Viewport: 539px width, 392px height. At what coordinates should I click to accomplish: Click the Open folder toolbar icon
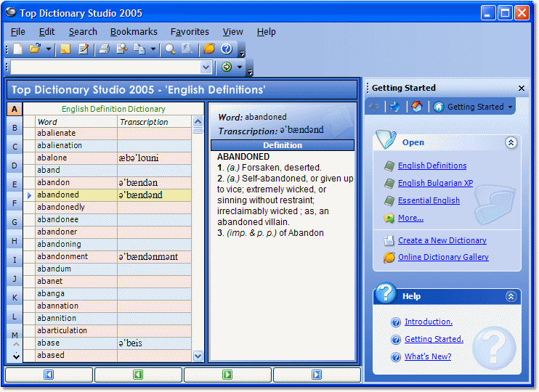tap(35, 49)
